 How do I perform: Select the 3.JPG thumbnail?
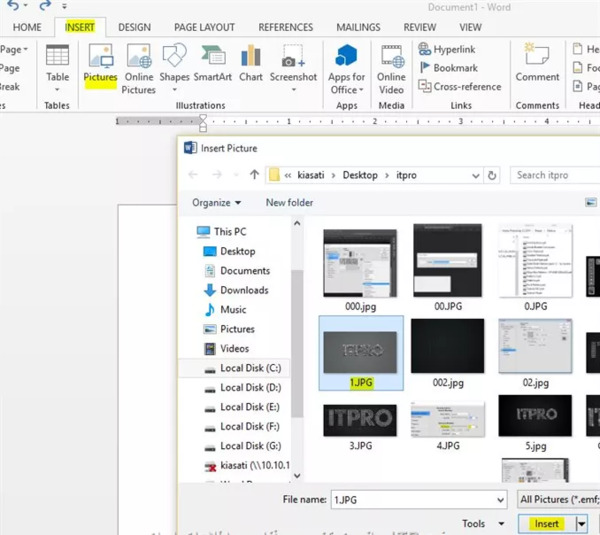(x=360, y=426)
